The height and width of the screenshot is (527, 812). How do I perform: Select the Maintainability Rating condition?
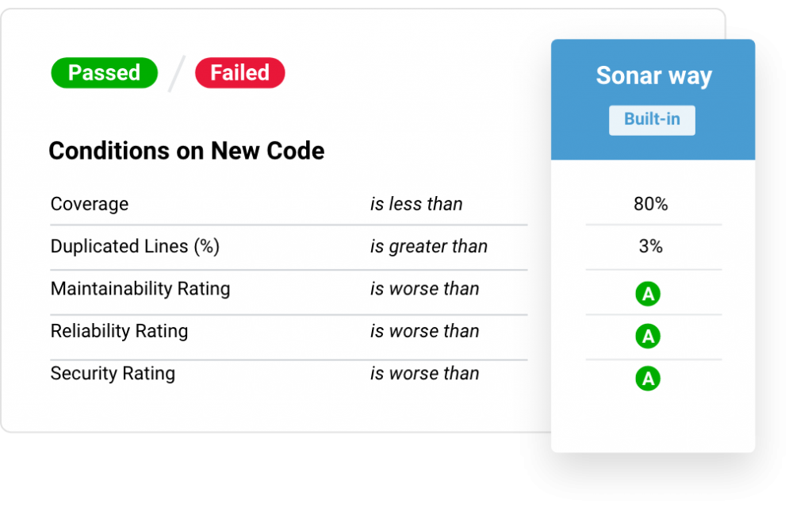[x=140, y=289]
